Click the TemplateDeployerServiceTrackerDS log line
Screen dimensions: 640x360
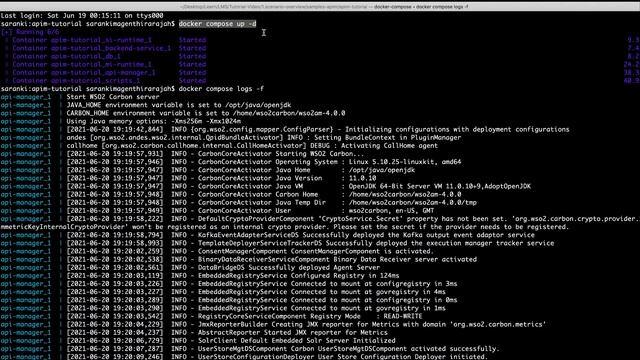[x=278, y=243]
